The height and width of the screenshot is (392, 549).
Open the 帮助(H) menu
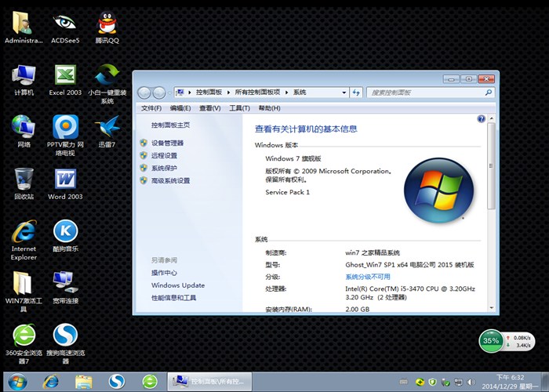tap(269, 108)
